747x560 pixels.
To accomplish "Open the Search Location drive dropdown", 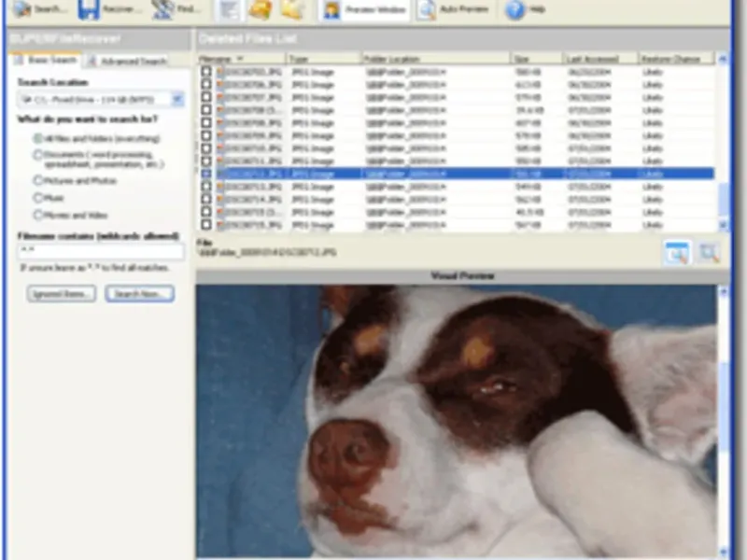I will click(177, 100).
